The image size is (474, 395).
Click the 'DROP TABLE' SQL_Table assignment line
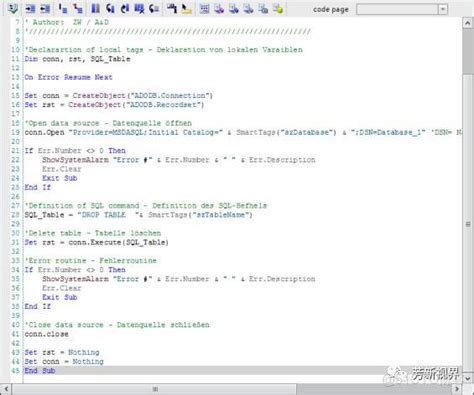point(138,215)
